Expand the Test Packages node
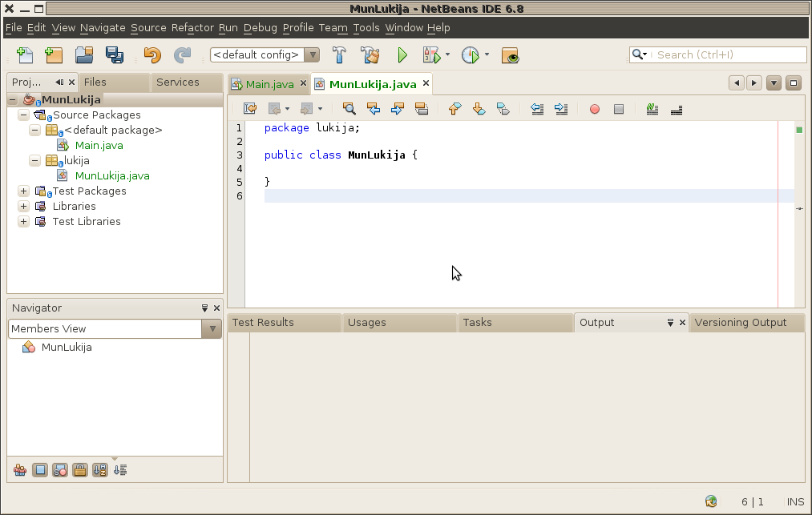 23,191
